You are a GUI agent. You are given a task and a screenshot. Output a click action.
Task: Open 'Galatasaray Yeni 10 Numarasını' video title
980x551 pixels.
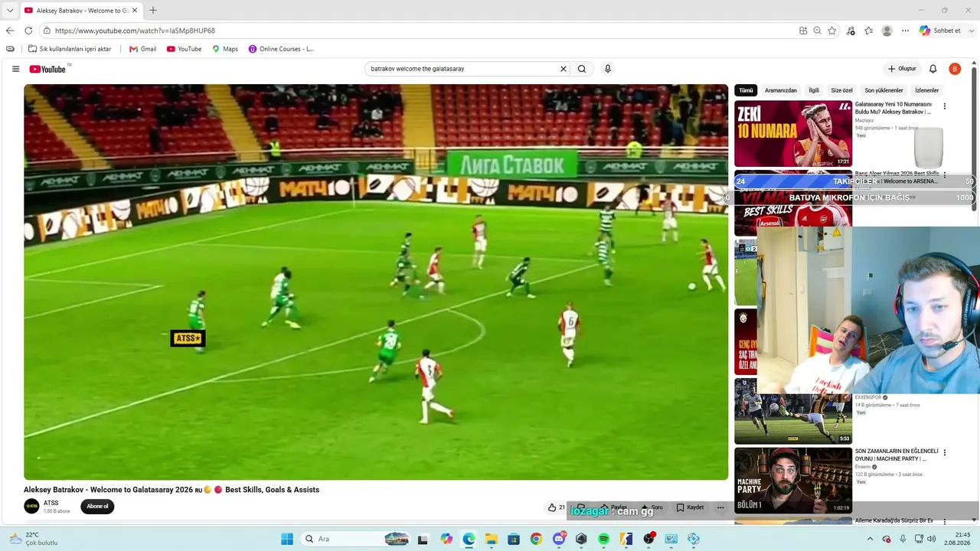coord(893,108)
